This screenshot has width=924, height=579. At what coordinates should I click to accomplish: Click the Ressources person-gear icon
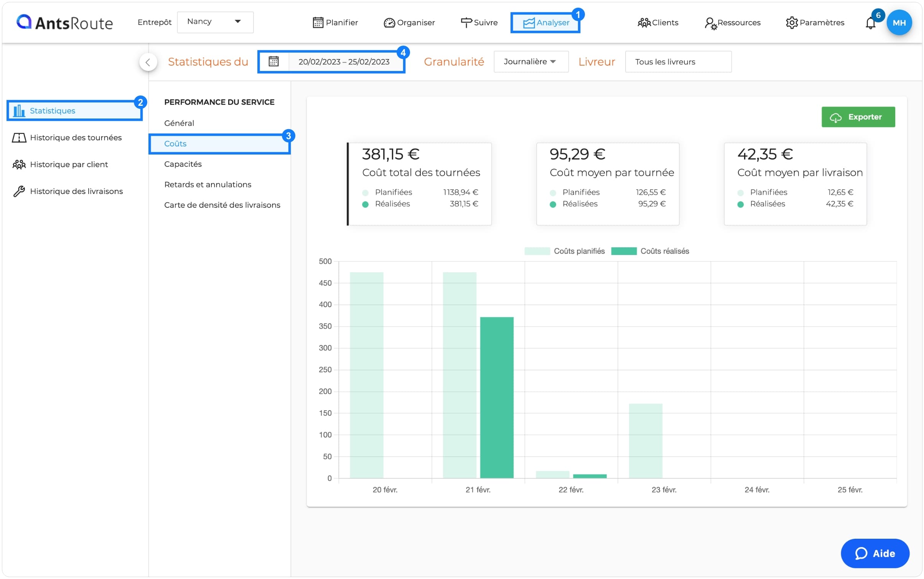pyautogui.click(x=710, y=23)
